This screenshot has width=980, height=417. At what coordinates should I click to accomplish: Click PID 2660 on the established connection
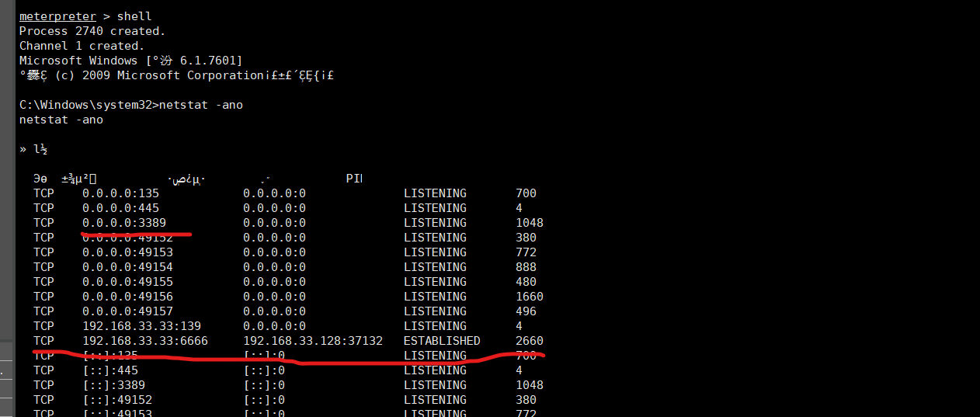[x=529, y=341]
